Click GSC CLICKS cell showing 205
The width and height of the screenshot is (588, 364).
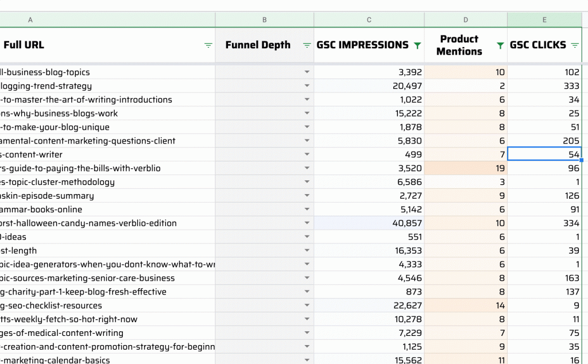544,141
